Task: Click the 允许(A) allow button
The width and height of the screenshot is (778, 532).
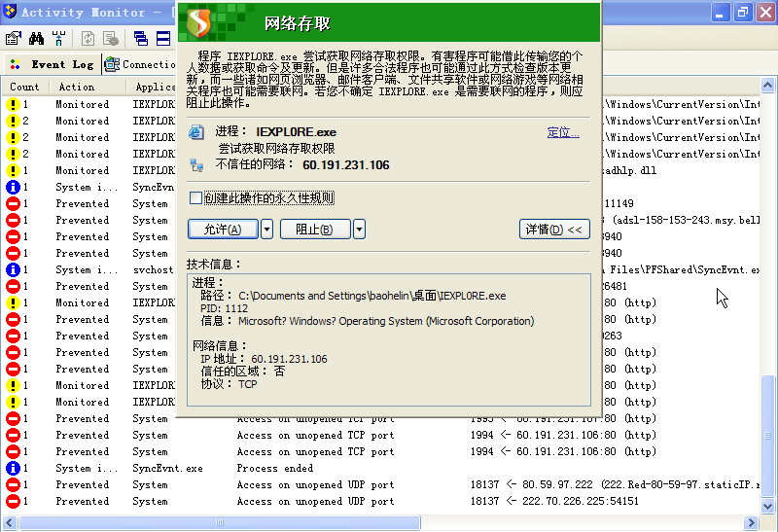Action: tap(223, 230)
